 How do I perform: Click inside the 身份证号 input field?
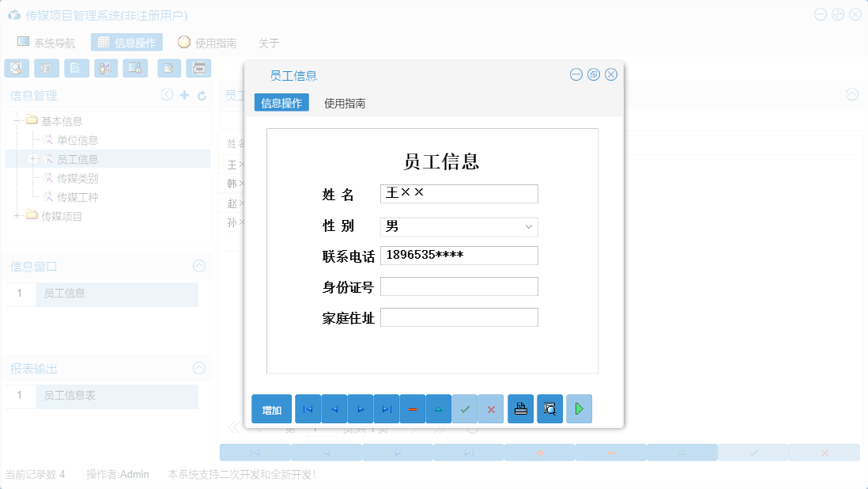(459, 286)
